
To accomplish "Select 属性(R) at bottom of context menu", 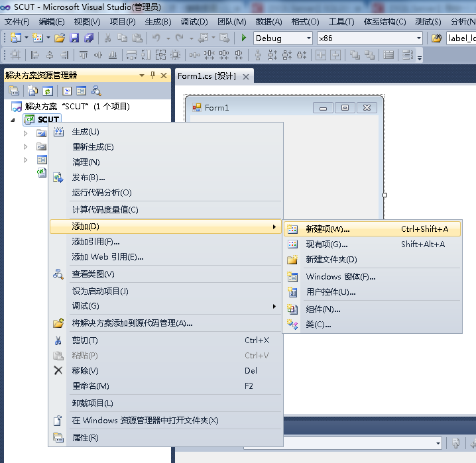I will pyautogui.click(x=166, y=438).
